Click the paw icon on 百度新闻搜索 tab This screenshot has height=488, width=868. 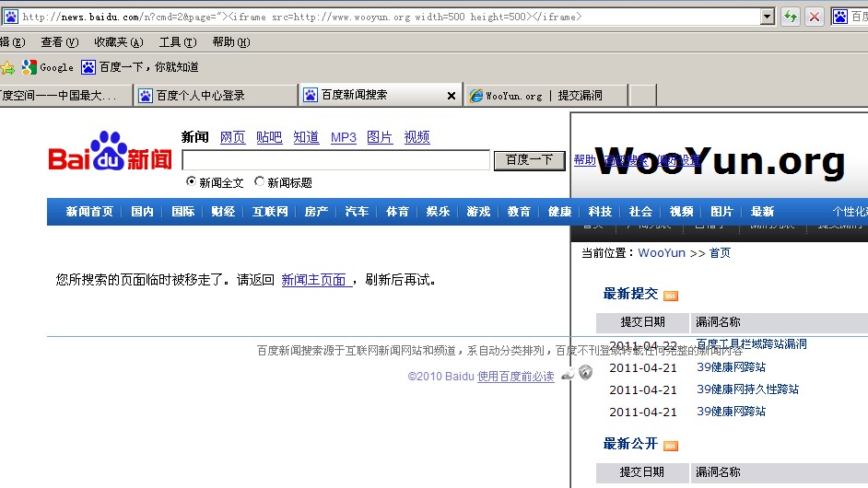(x=311, y=95)
